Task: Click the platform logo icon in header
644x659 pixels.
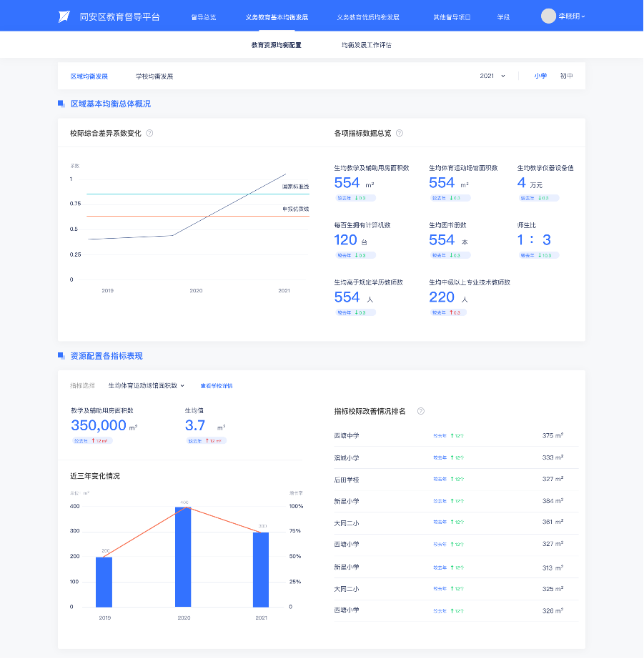Action: pyautogui.click(x=64, y=16)
